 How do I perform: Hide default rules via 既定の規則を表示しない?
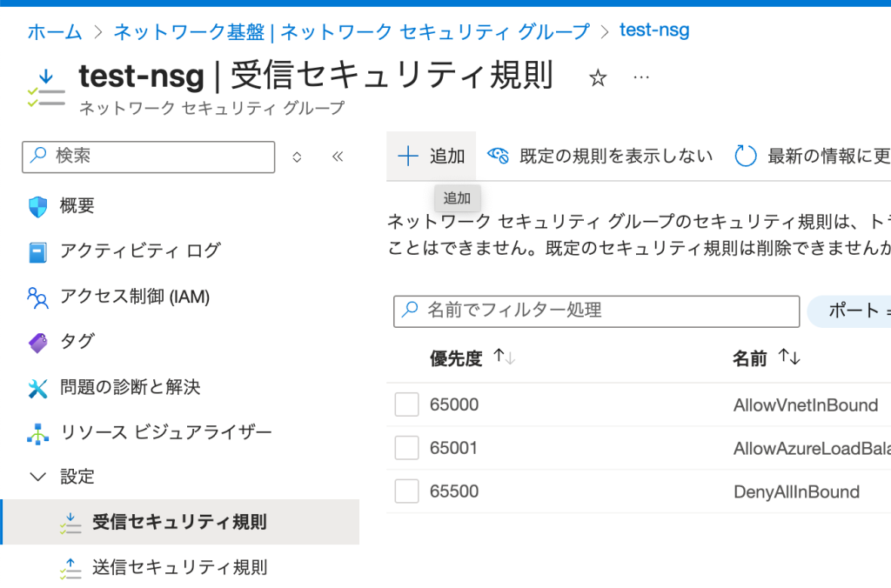[x=600, y=157]
